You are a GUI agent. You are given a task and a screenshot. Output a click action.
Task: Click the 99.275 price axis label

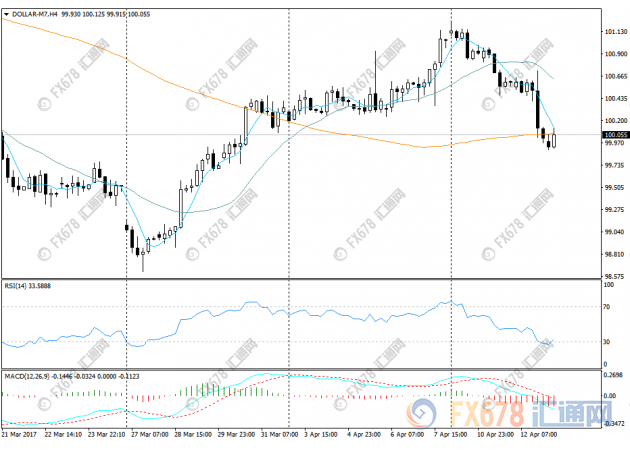pyautogui.click(x=614, y=211)
